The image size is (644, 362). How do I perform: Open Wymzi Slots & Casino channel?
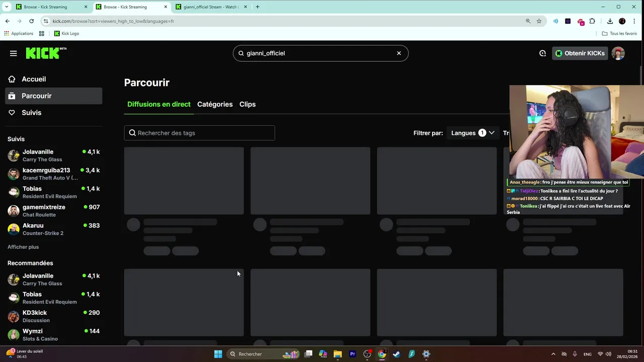point(54,335)
